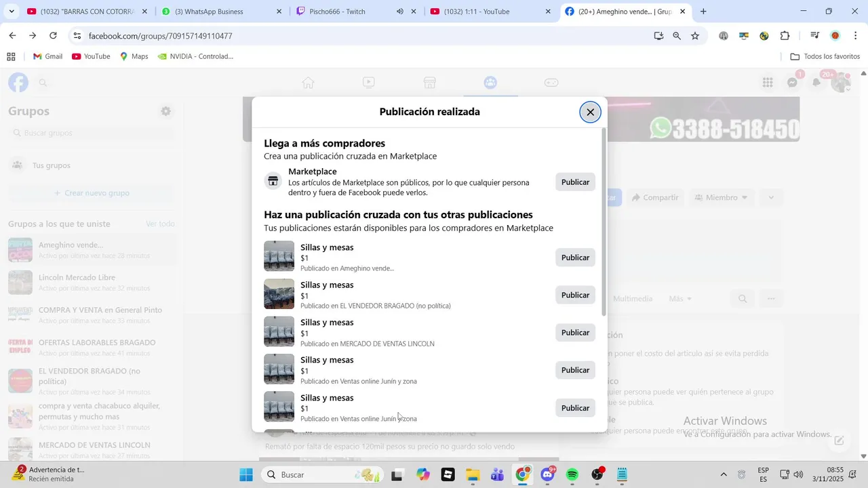Screen dimensions: 868x488
Task: Open the Maps bookmark
Action: (134, 56)
